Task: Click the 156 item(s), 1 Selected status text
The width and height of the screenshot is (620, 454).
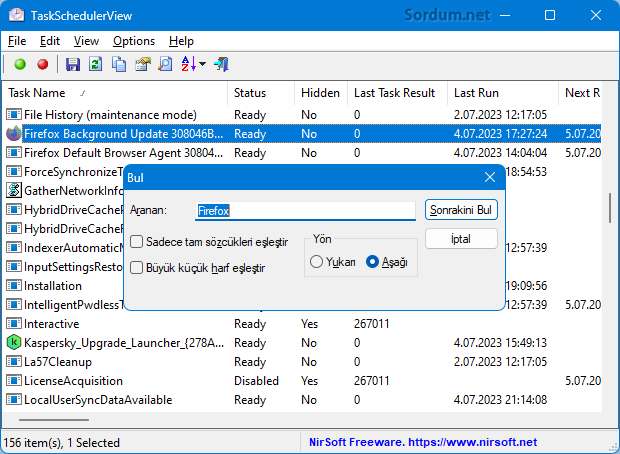Action: pos(61,442)
